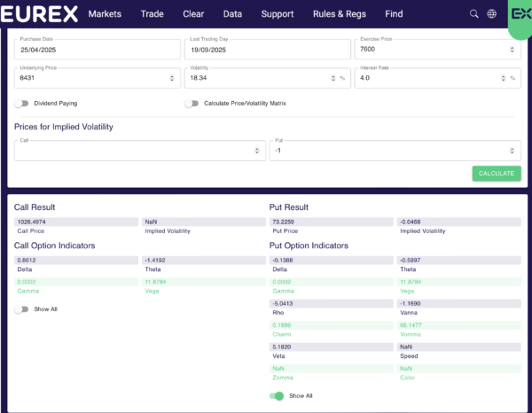
Task: Click Exercise Price stepper arrows
Action: 512,50
